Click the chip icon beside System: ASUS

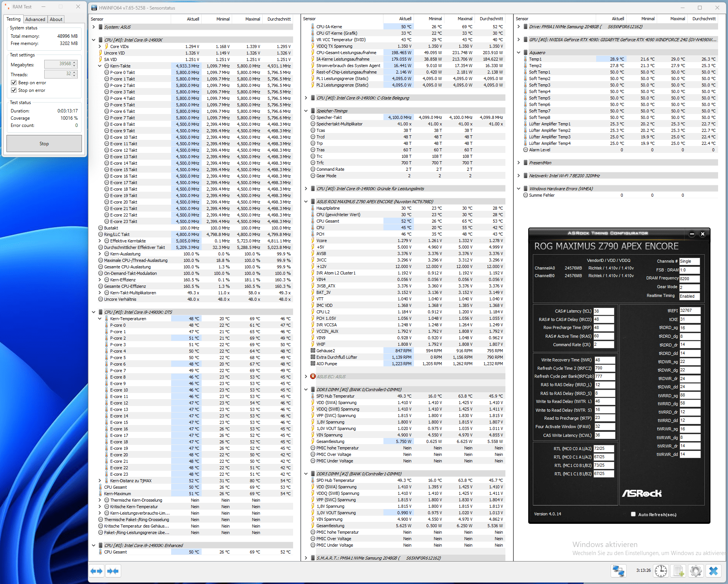101,27
